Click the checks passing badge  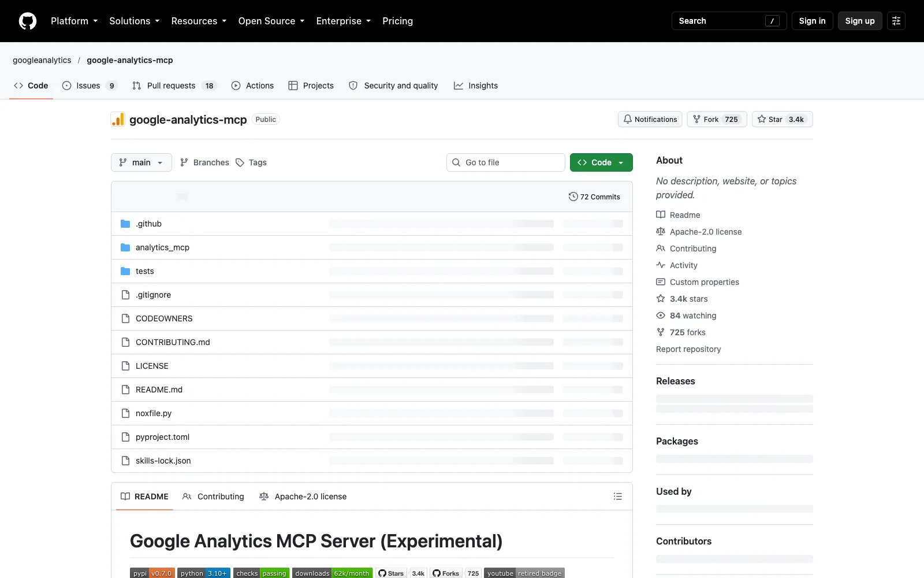pyautogui.click(x=262, y=573)
